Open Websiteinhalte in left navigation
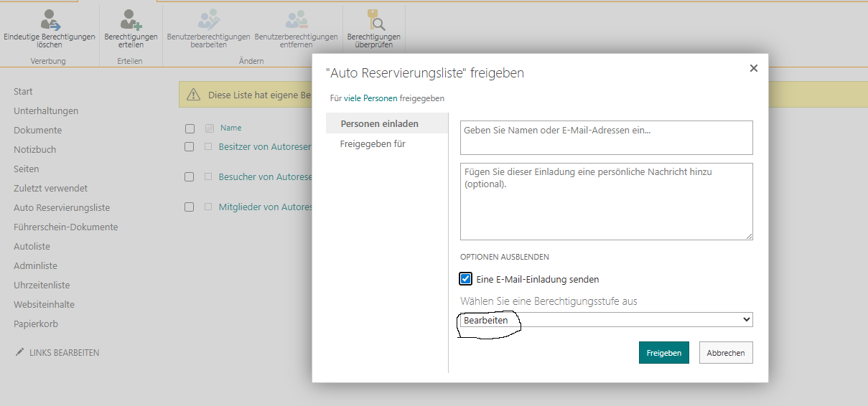 coord(44,304)
